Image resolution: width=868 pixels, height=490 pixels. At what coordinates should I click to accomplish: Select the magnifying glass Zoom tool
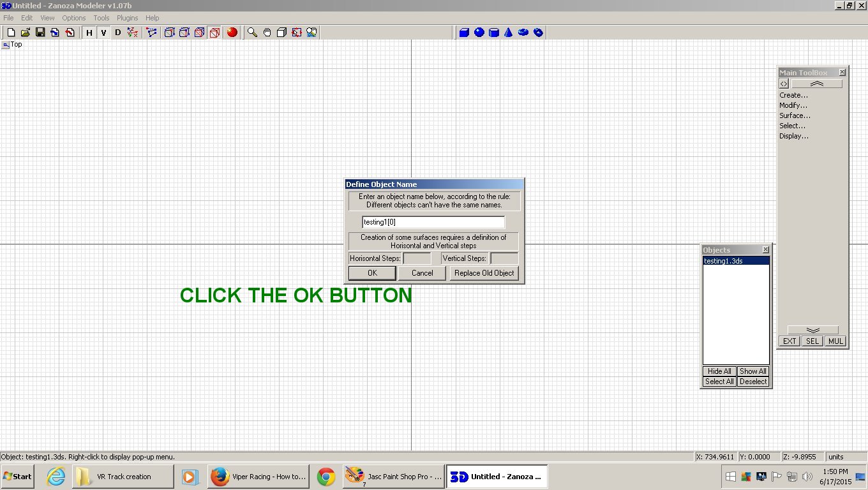253,33
